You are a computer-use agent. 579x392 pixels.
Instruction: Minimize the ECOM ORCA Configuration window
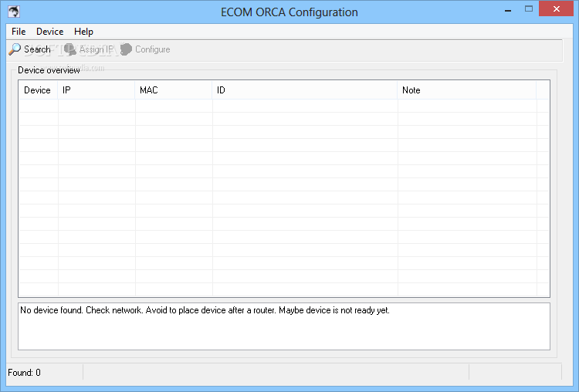point(508,9)
